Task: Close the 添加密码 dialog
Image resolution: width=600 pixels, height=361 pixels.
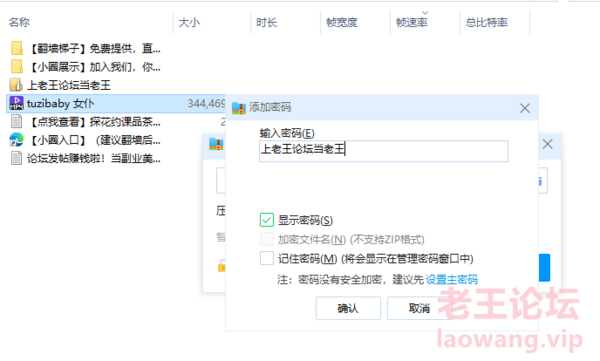Action: pos(525,108)
